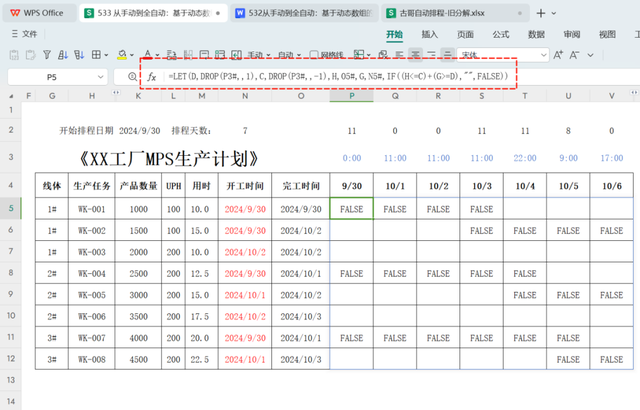Increase font size with the A+ icon
The width and height of the screenshot is (640, 410).
pos(558,55)
